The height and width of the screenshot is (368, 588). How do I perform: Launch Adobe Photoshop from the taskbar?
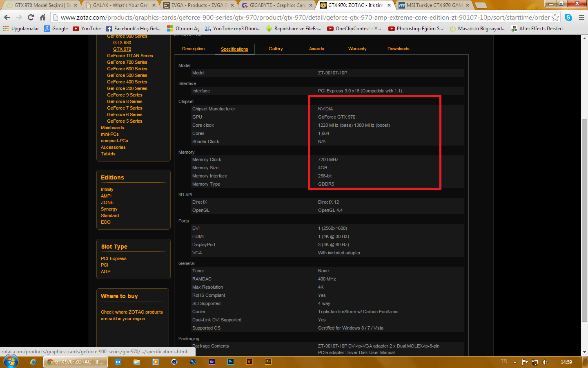click(231, 362)
